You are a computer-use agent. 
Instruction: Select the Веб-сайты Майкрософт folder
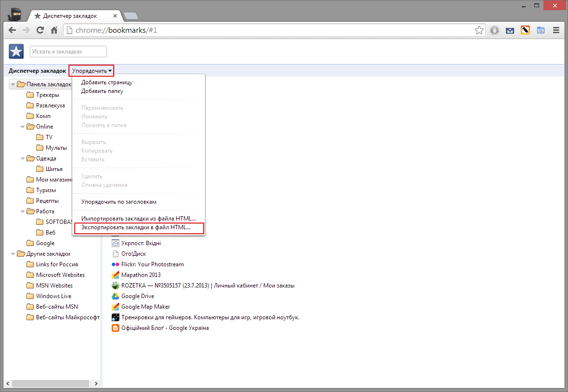click(x=63, y=317)
